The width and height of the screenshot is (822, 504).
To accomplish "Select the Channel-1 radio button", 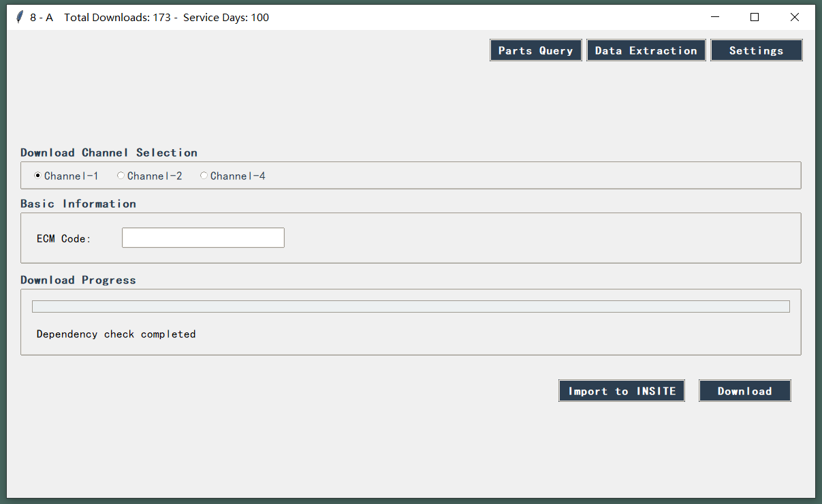I will (x=38, y=176).
